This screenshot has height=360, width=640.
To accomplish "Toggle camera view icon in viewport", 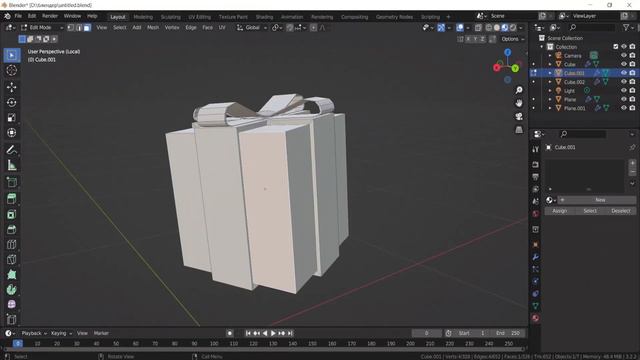I will (x=519, y=116).
